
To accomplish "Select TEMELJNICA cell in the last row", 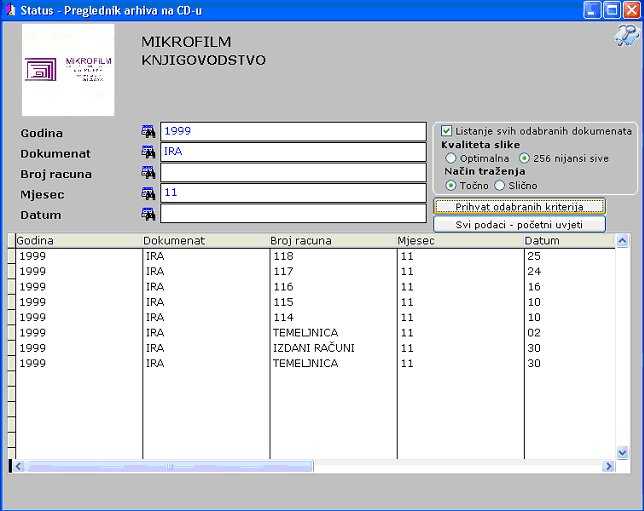I will [334, 363].
